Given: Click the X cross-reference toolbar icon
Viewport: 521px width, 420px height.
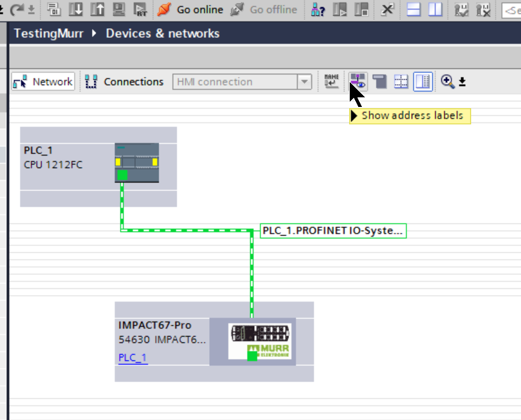Looking at the screenshot, I should (x=387, y=10).
